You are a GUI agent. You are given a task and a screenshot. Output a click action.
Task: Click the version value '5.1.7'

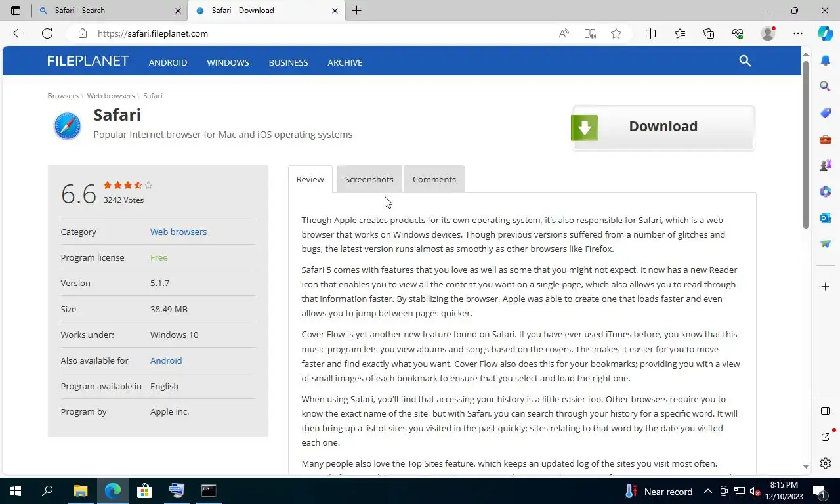click(x=159, y=283)
